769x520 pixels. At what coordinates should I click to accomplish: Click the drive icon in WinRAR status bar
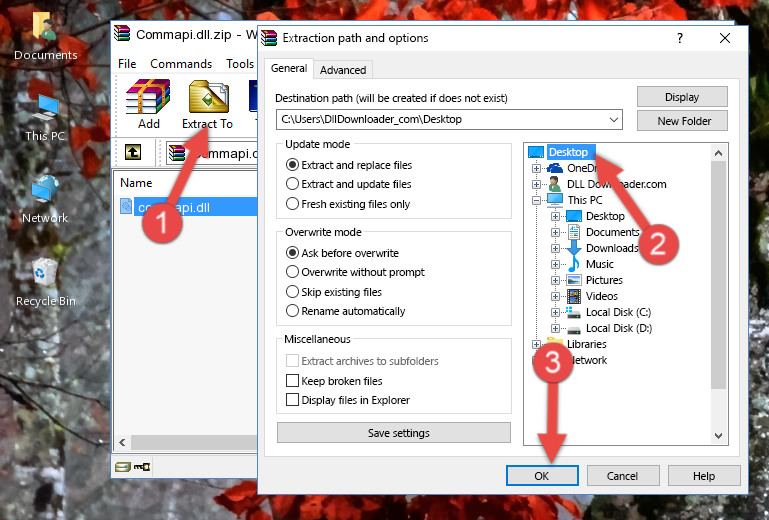[122, 467]
